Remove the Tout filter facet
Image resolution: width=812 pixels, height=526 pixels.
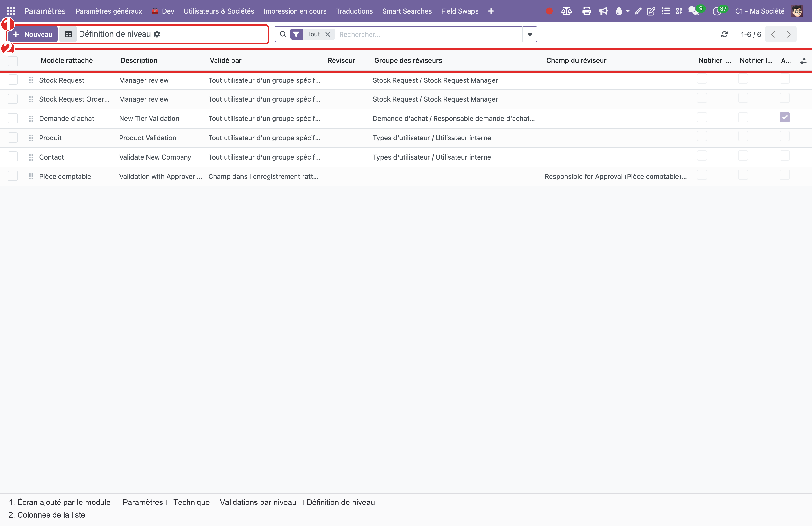tap(327, 34)
